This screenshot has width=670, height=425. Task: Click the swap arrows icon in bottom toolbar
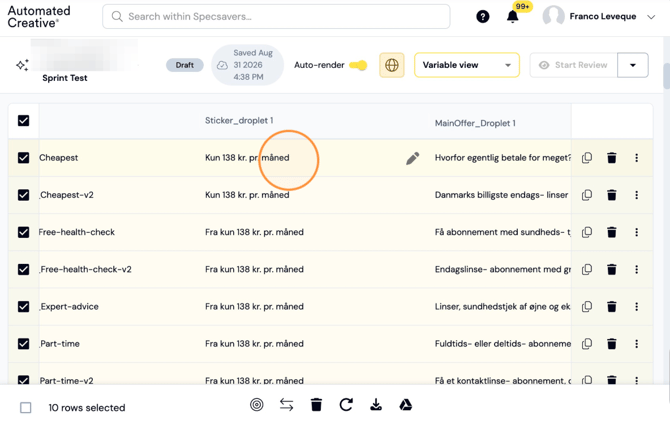coord(286,404)
